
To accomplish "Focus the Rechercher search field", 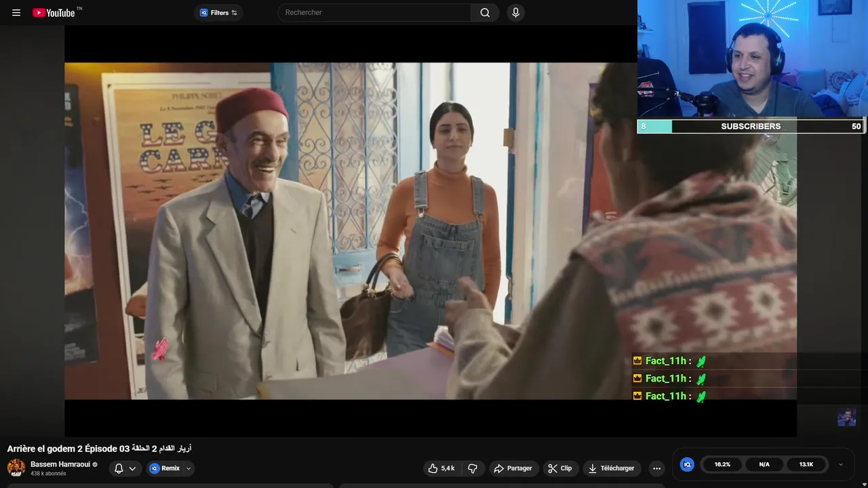I will (x=374, y=12).
